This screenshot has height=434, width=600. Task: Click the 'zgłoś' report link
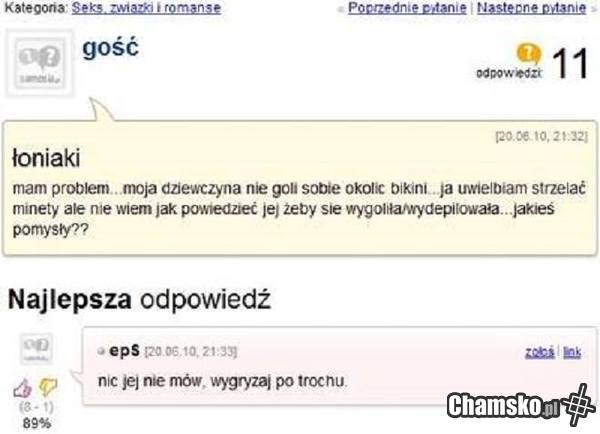coord(540,352)
